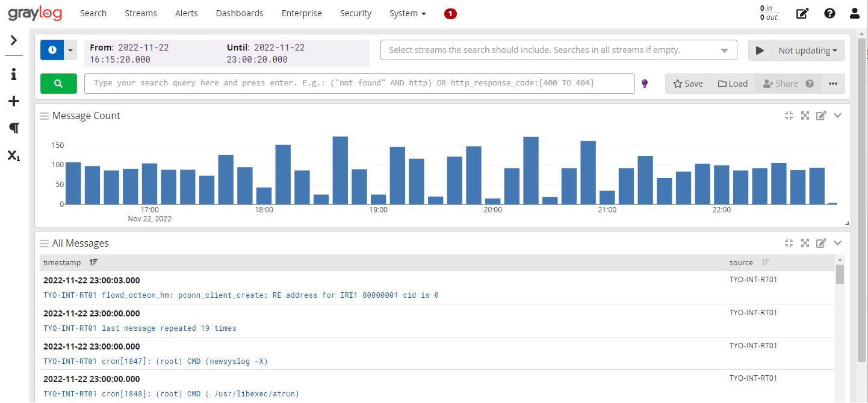Maximize the All Messages widget
This screenshot has width=868, height=403.
(x=805, y=243)
